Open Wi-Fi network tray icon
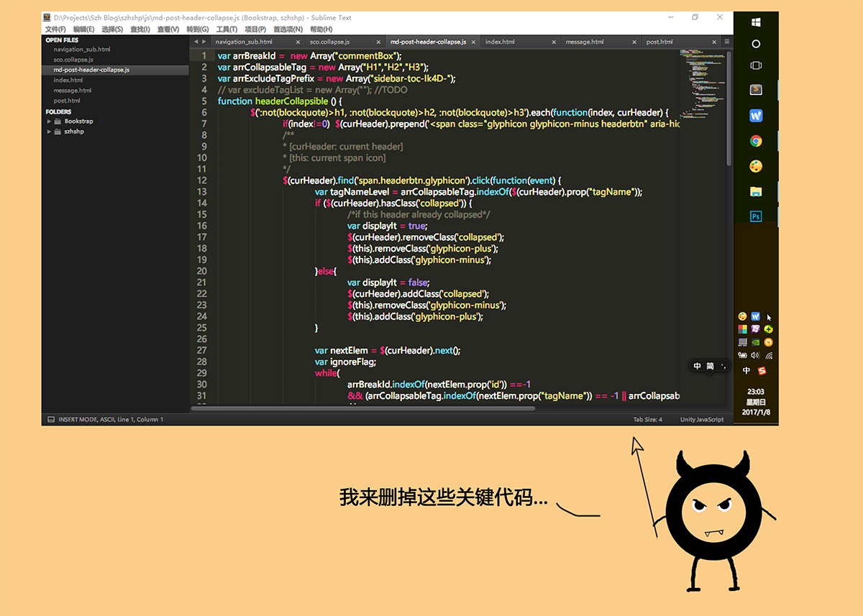Viewport: 863px width, 616px height. click(769, 356)
